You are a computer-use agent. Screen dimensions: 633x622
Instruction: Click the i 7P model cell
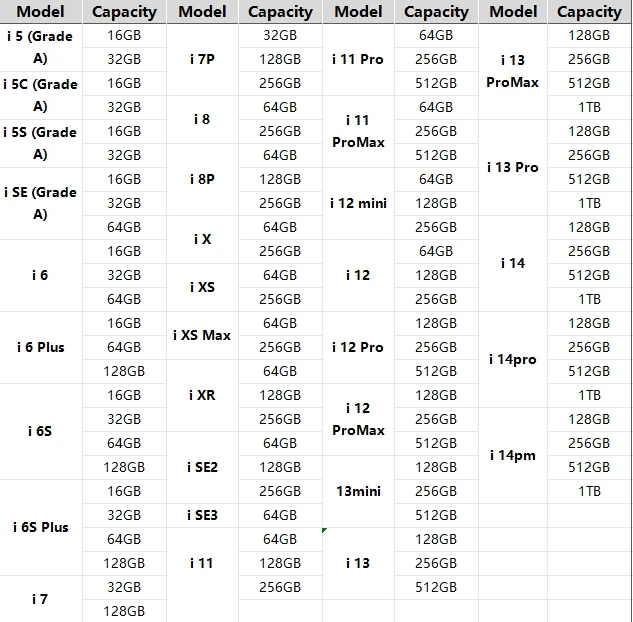(202, 59)
